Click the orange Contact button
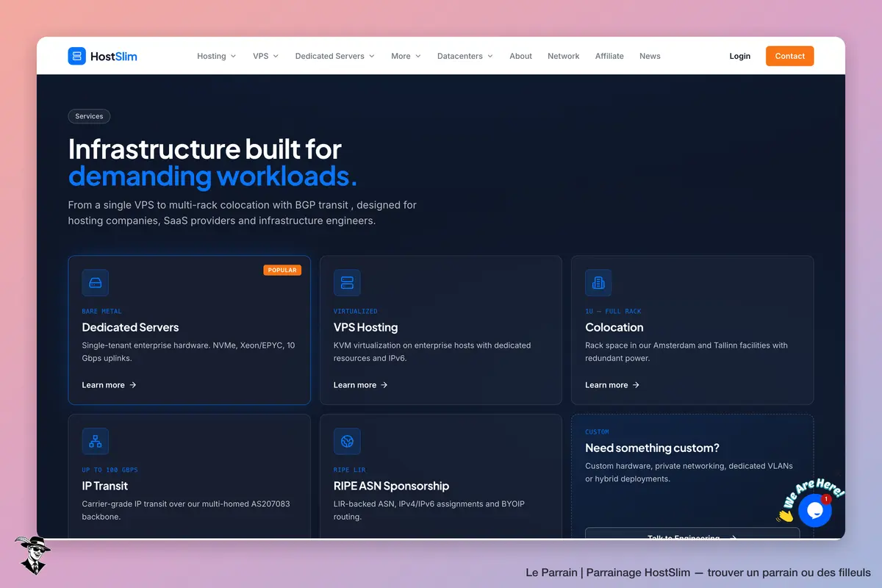882x588 pixels. click(790, 56)
